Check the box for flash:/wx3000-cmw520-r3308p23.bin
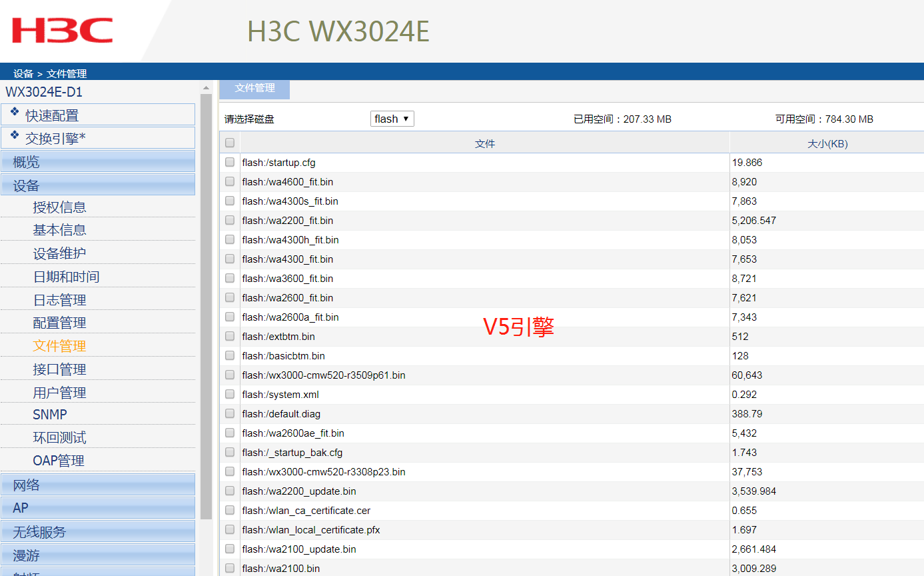Screen dimensions: 924x576 coord(230,471)
